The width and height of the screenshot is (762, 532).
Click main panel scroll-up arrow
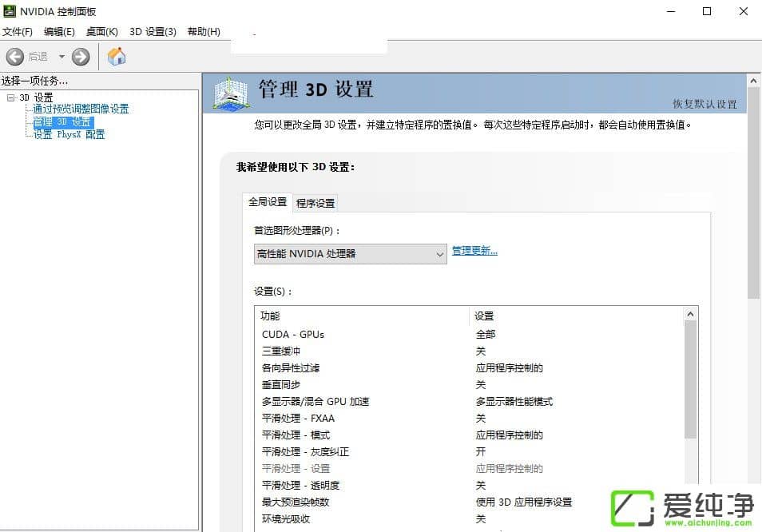pyautogui.click(x=754, y=81)
